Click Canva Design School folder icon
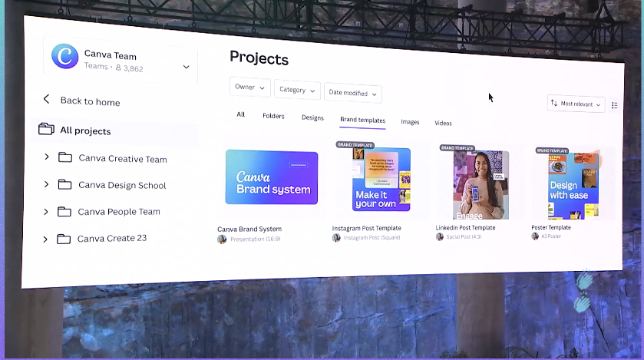The width and height of the screenshot is (644, 360). tap(64, 184)
